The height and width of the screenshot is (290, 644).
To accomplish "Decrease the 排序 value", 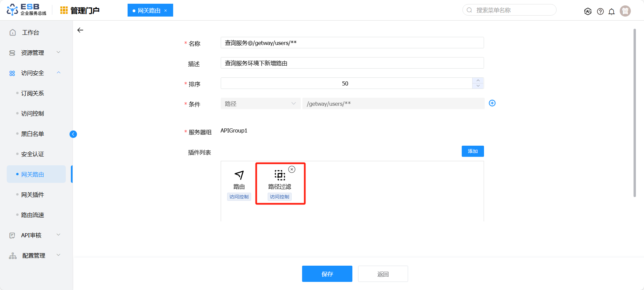I will click(x=478, y=86).
